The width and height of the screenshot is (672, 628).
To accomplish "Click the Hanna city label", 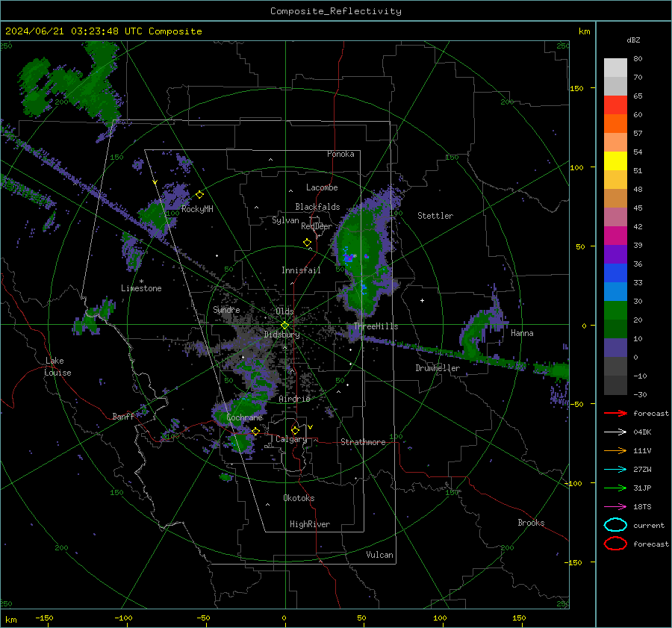I will tap(522, 333).
